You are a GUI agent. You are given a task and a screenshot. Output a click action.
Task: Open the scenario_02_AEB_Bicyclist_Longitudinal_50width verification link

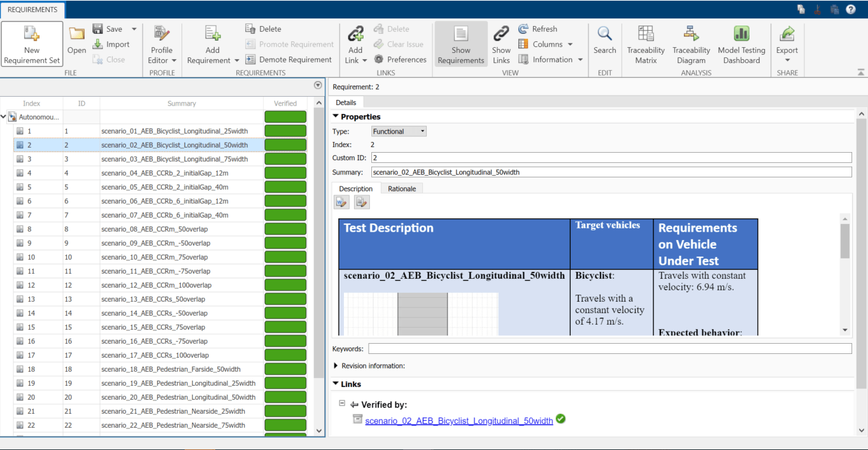click(x=459, y=421)
